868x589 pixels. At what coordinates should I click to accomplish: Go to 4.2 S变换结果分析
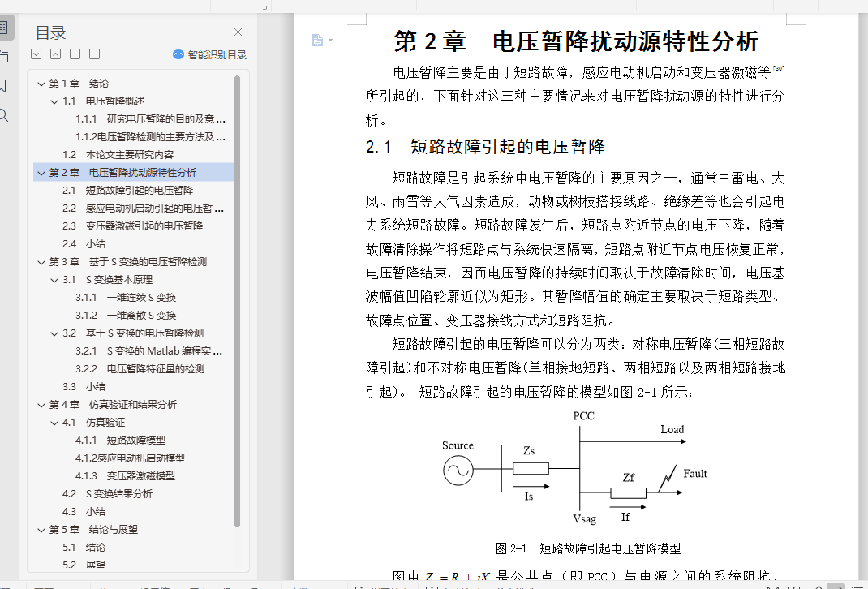107,494
